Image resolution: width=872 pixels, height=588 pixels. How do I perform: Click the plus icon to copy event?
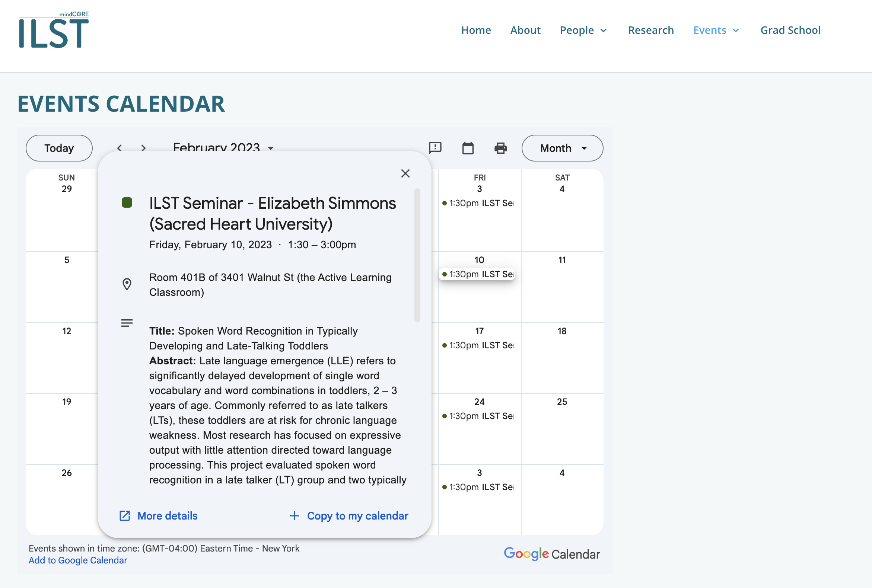(x=295, y=516)
